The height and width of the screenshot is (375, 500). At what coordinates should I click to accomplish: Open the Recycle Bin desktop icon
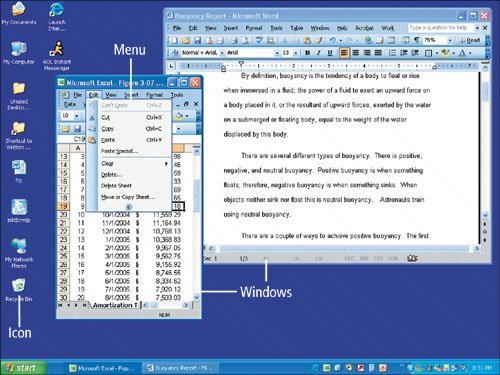click(x=19, y=290)
